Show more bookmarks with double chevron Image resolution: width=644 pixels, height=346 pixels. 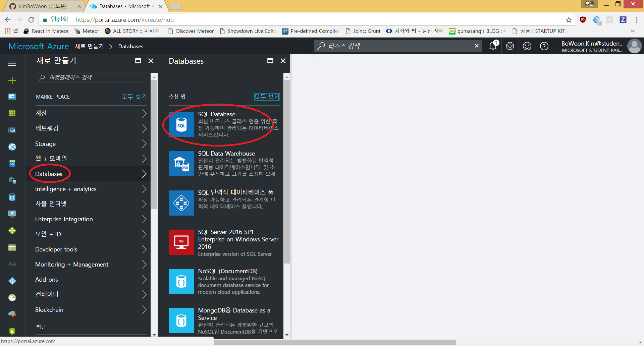(x=632, y=31)
